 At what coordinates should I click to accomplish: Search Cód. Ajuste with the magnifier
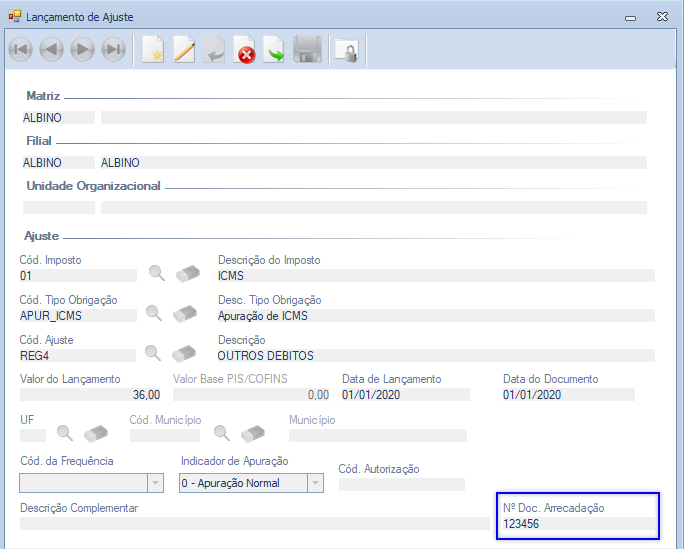[x=153, y=353]
